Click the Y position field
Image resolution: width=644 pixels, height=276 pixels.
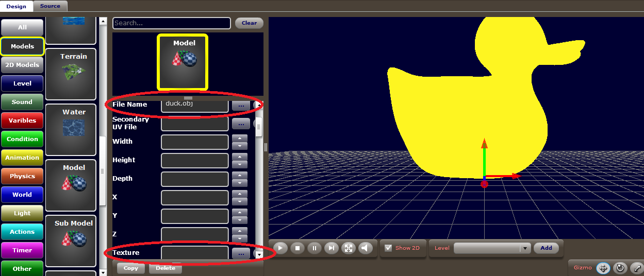click(195, 216)
